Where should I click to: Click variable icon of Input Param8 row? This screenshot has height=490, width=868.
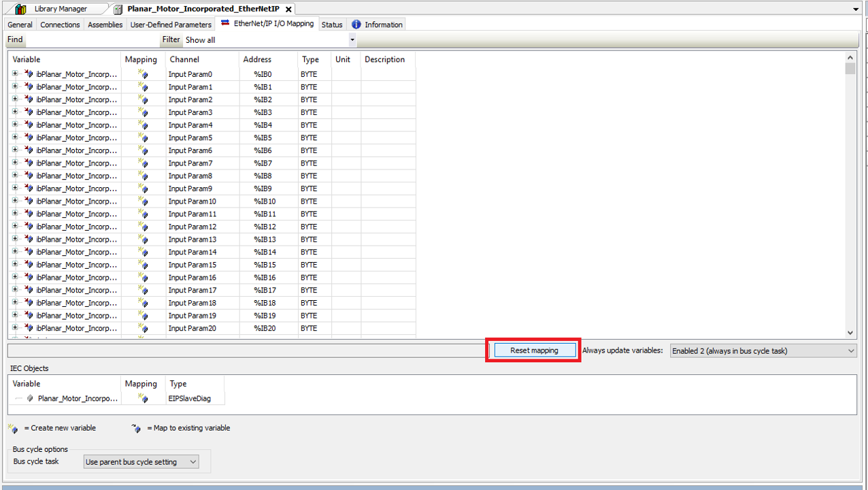coord(29,176)
